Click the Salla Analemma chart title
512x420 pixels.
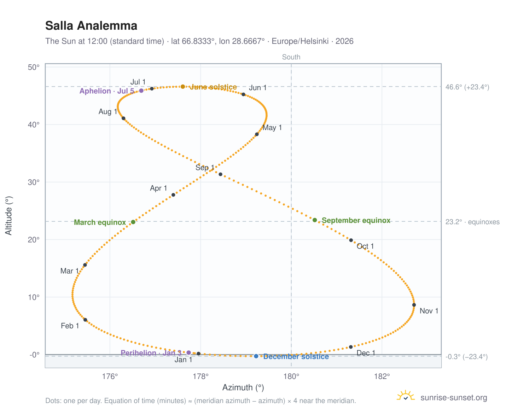pyautogui.click(x=91, y=26)
